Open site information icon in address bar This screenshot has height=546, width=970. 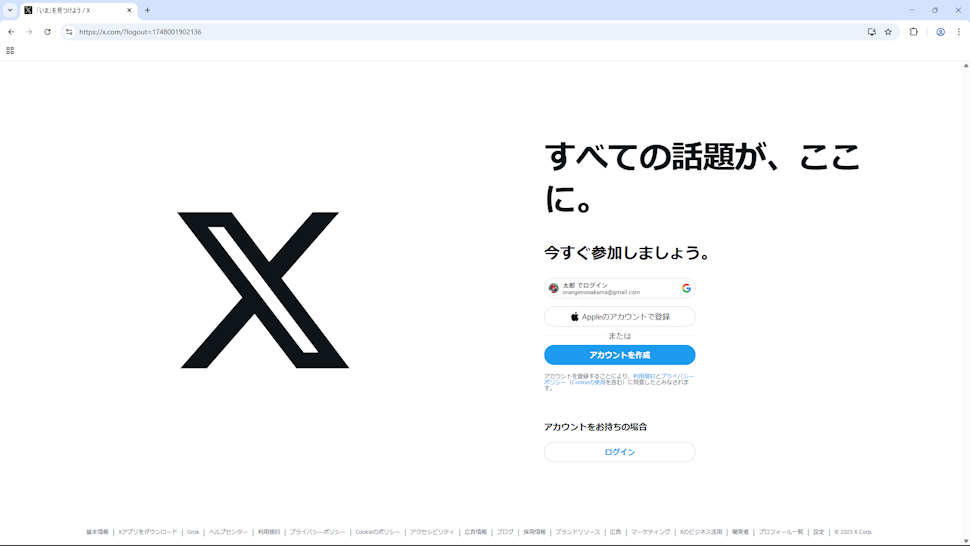point(69,32)
